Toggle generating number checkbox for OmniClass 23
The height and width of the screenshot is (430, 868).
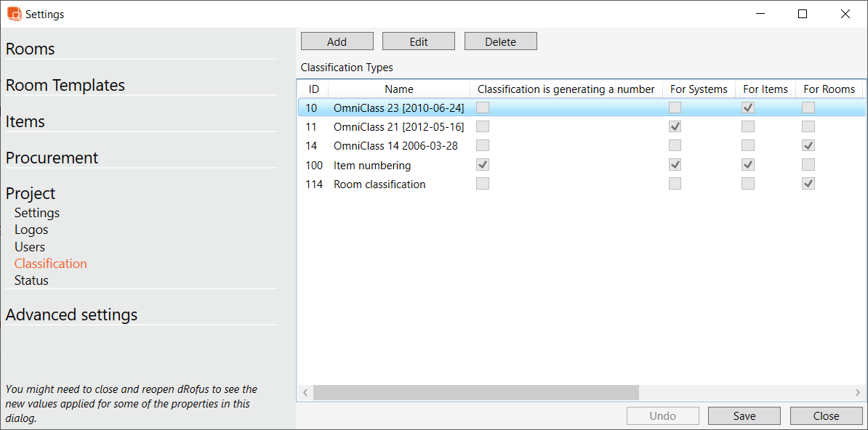483,107
